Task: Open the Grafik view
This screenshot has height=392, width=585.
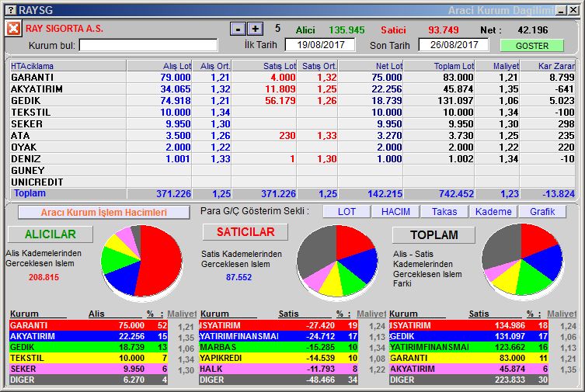Action: point(542,212)
